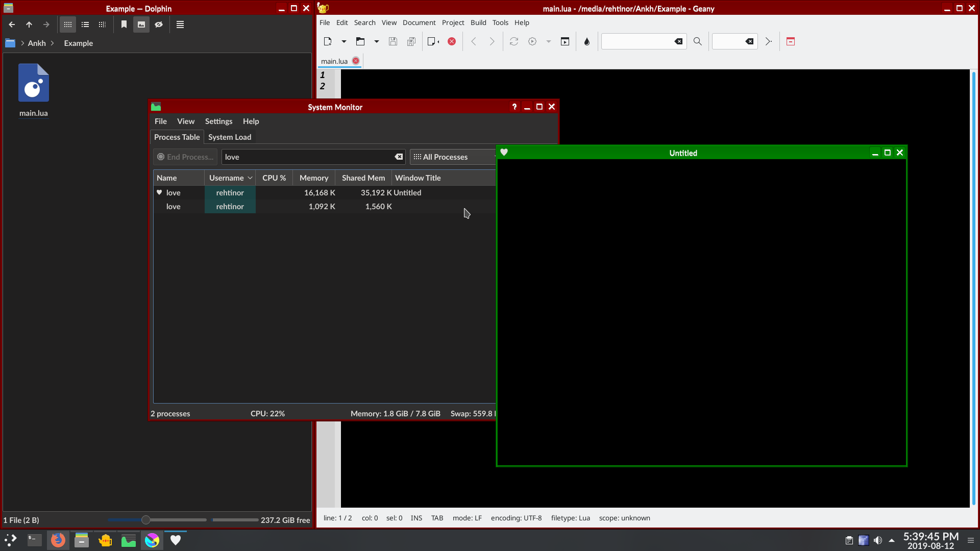Click the split view icon in Dolphin toolbar
Screen dimensions: 980x551
(x=102, y=24)
